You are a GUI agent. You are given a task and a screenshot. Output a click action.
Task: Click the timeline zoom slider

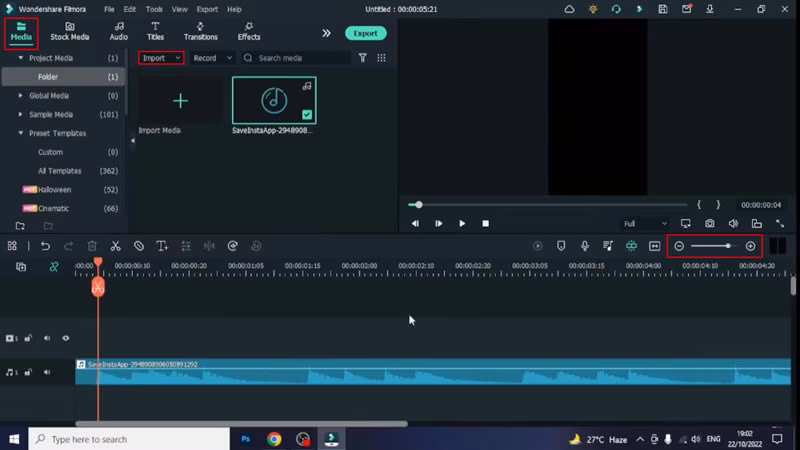pyautogui.click(x=713, y=246)
